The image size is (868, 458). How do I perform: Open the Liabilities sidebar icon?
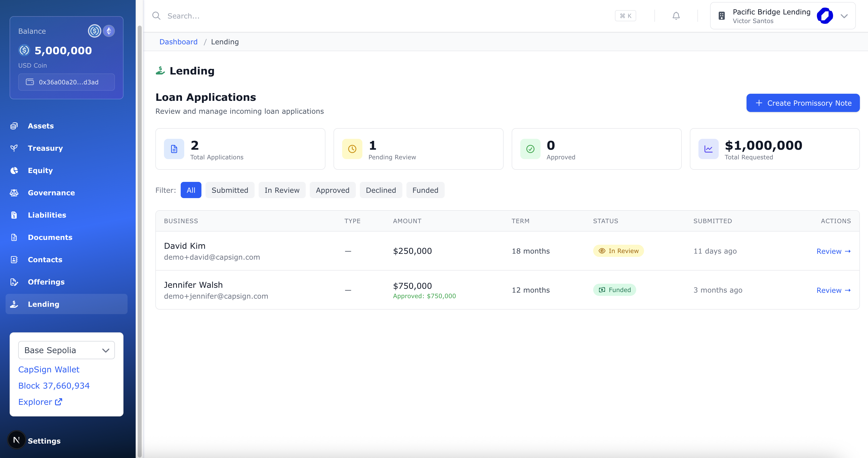(x=14, y=215)
